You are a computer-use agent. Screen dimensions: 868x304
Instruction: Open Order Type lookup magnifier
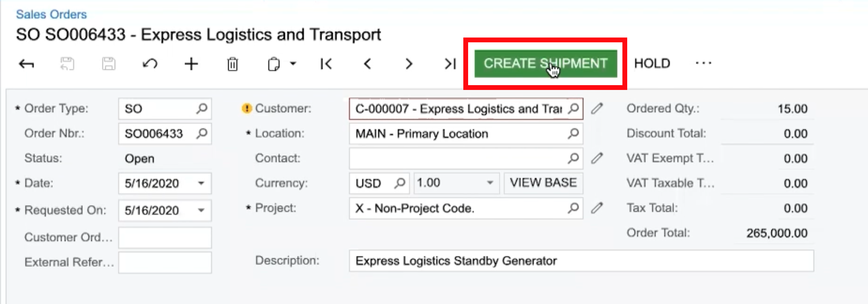202,109
